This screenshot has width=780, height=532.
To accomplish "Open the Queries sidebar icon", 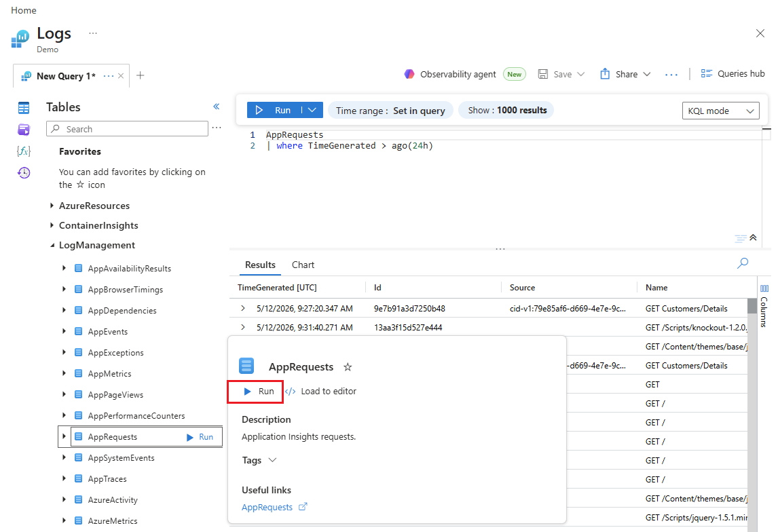I will pyautogui.click(x=23, y=130).
